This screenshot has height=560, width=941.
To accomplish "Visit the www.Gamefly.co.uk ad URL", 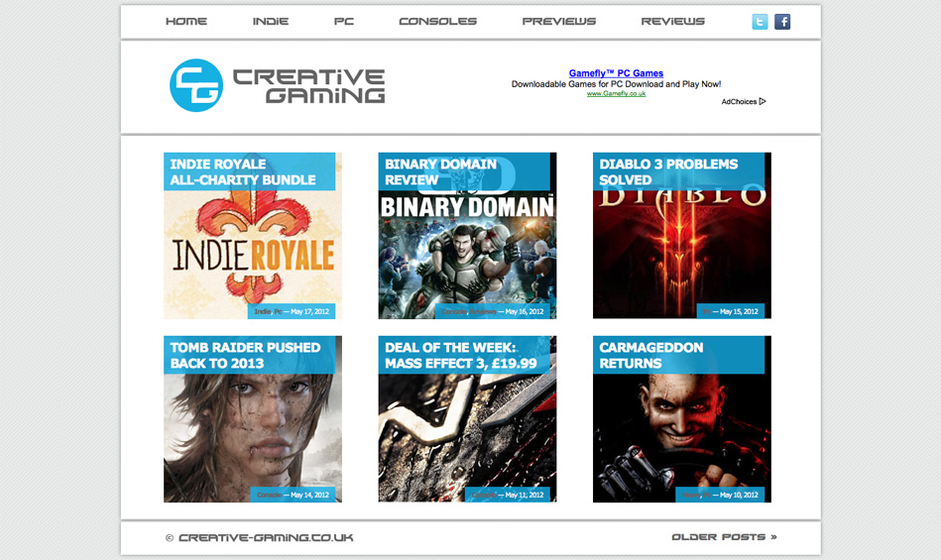I will pos(616,93).
